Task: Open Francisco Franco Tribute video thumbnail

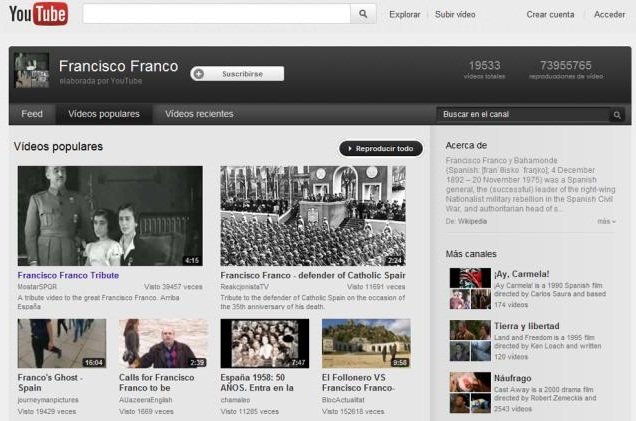Action: click(x=110, y=216)
